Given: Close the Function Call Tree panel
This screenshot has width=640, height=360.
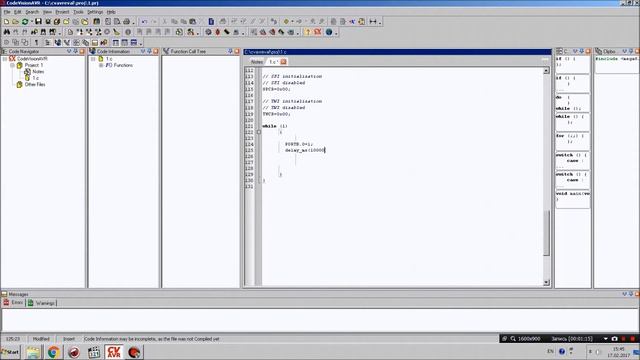Looking at the screenshot, I should point(237,51).
